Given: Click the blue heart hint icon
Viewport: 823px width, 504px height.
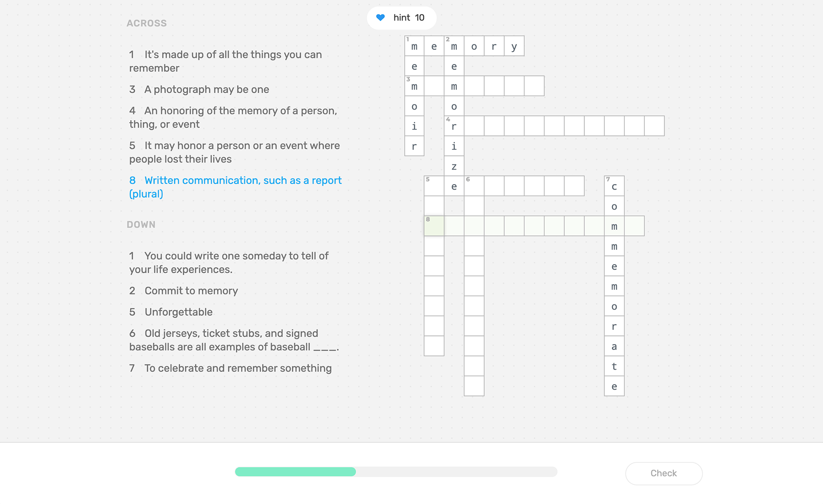Looking at the screenshot, I should coord(380,18).
